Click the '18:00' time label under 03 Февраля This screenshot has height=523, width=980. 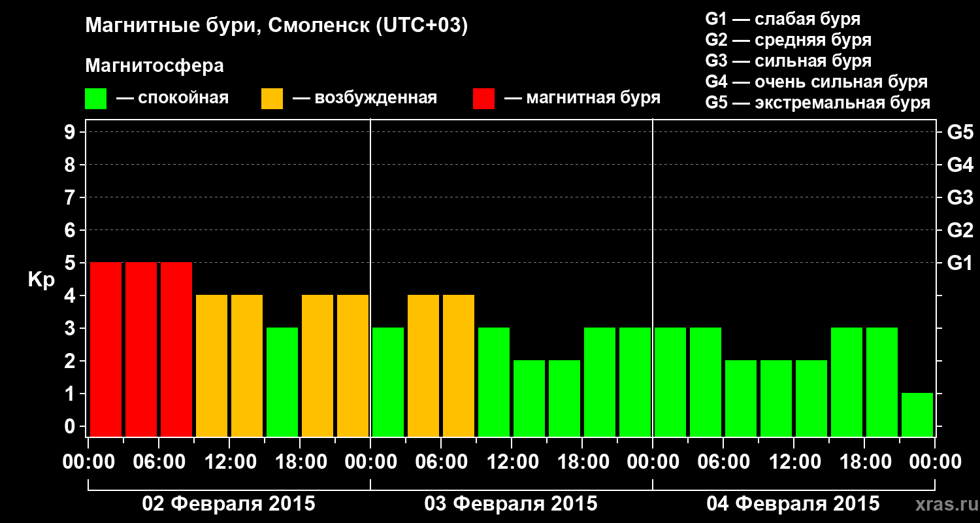point(582,462)
